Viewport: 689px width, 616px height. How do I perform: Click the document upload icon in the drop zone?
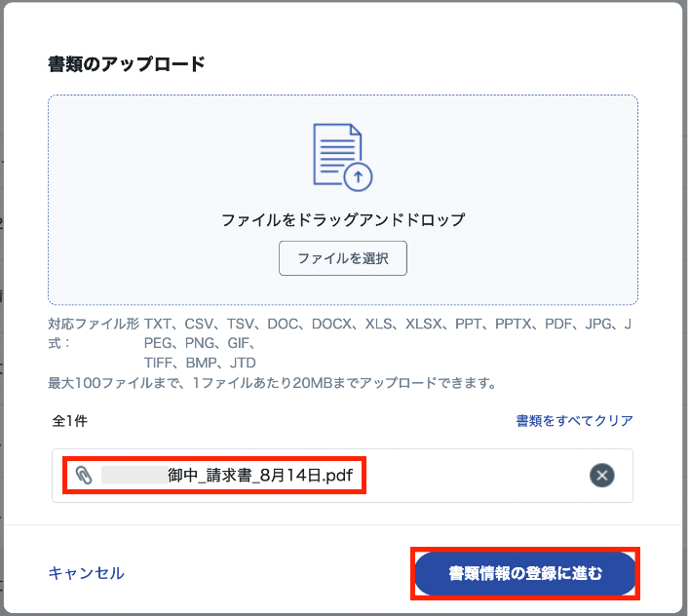tap(343, 157)
